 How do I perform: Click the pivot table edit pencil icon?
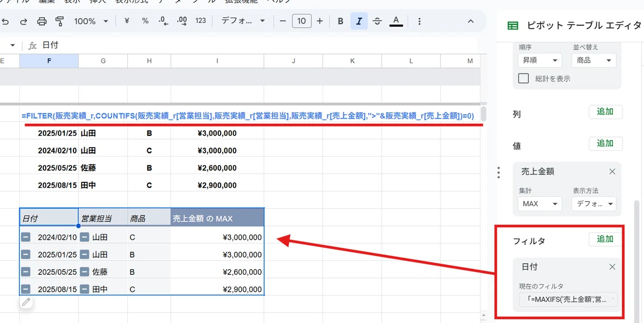tap(26, 303)
